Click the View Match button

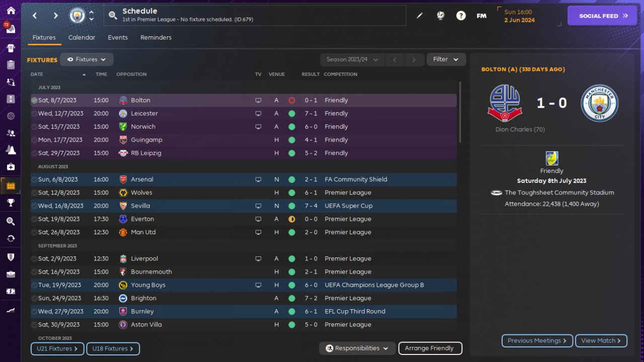point(601,341)
